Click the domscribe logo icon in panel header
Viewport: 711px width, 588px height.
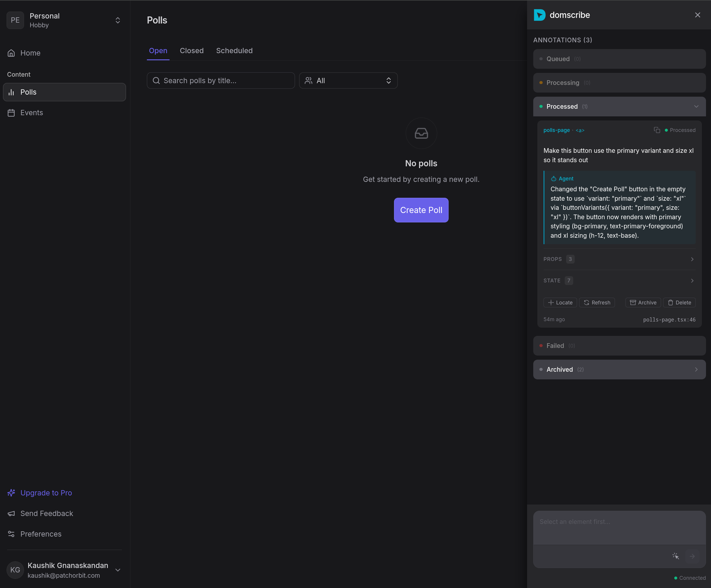coord(540,15)
